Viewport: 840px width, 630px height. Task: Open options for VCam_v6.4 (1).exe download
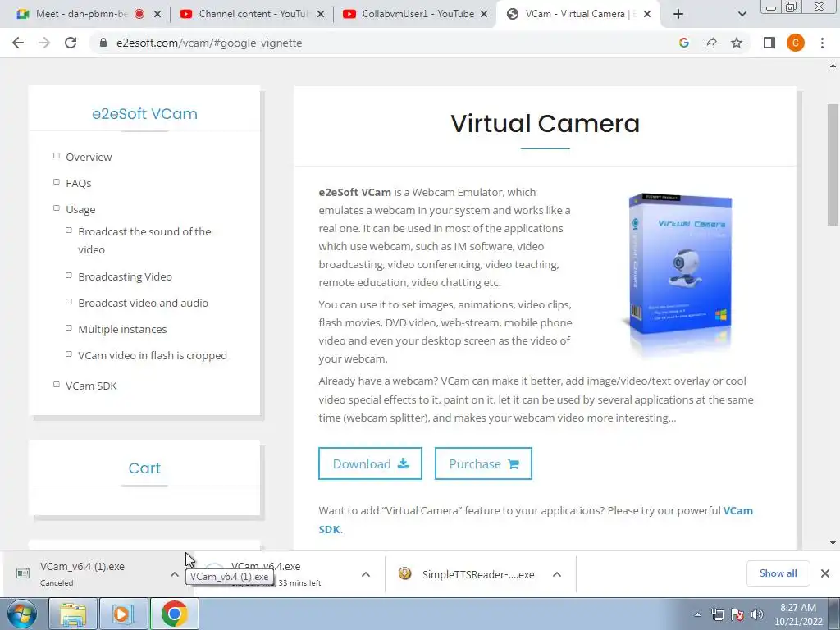[174, 574]
